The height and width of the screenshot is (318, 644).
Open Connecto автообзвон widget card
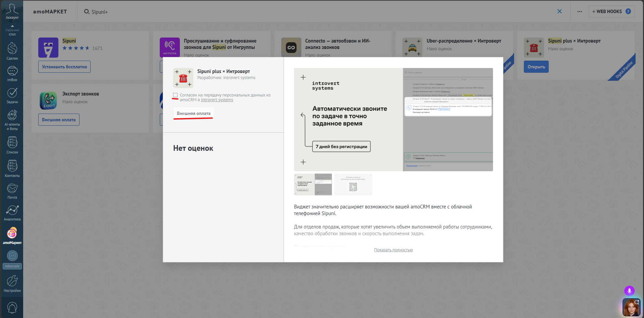tap(338, 44)
